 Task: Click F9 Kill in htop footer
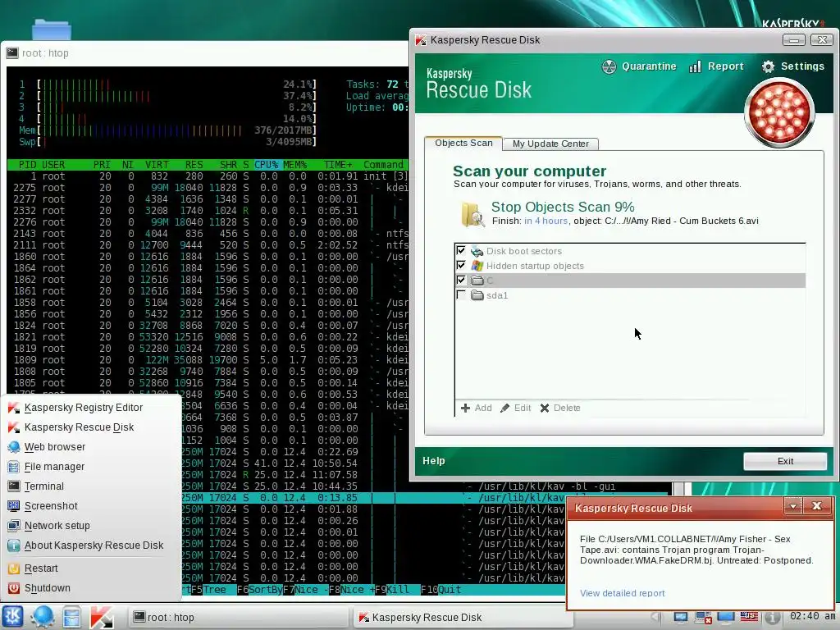pos(392,589)
